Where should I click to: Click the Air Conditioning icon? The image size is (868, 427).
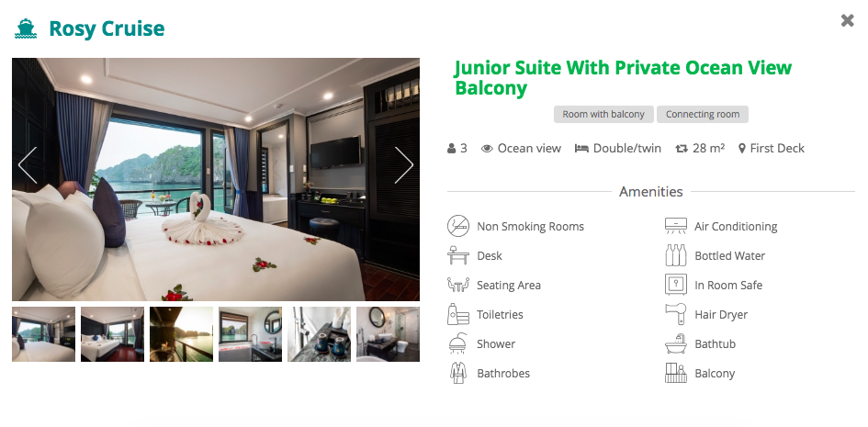pyautogui.click(x=675, y=226)
